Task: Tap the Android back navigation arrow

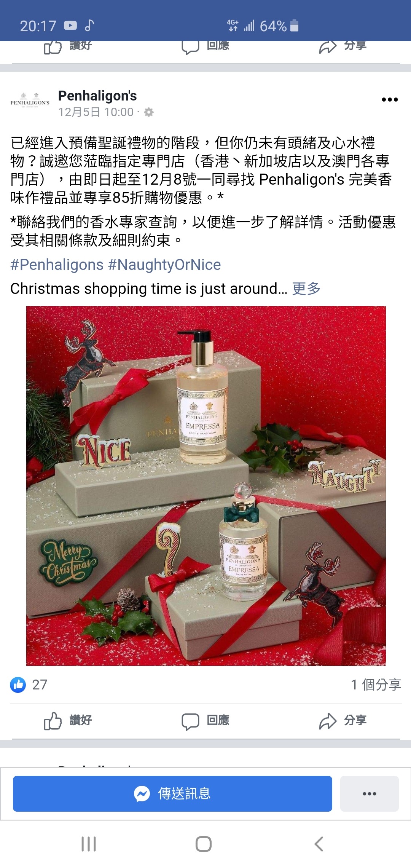Action: [x=319, y=844]
